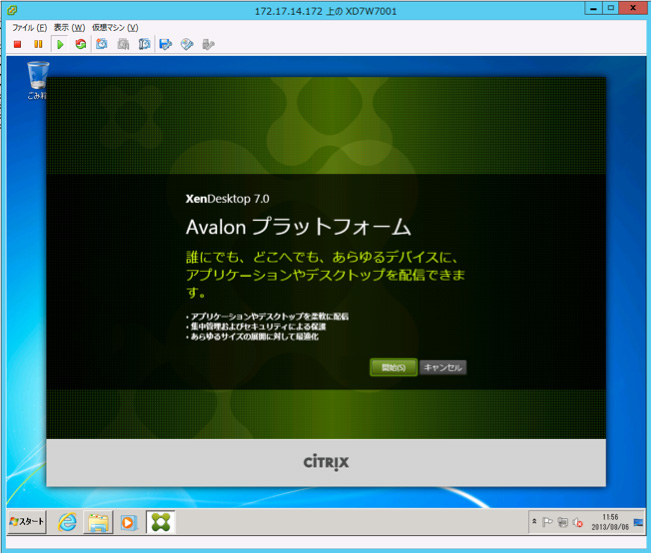Click the Action Center flag icon
This screenshot has height=554, width=652.
547,522
